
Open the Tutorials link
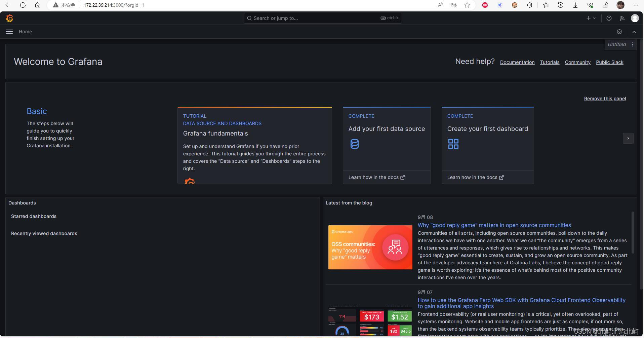point(550,62)
